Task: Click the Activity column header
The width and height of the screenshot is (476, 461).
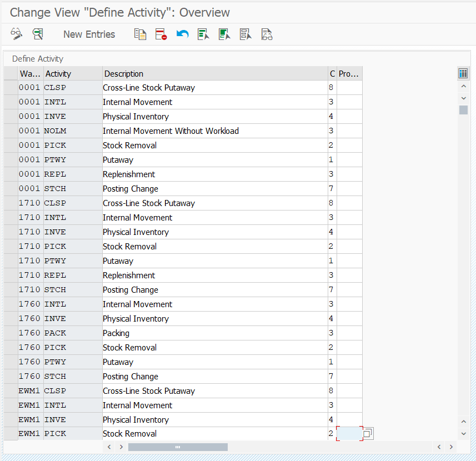Action: [x=72, y=73]
